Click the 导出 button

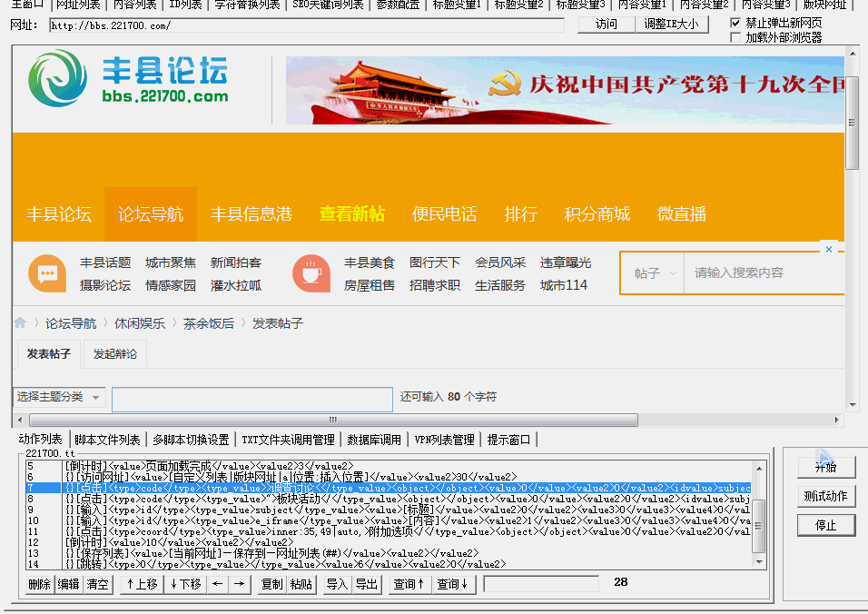click(367, 584)
